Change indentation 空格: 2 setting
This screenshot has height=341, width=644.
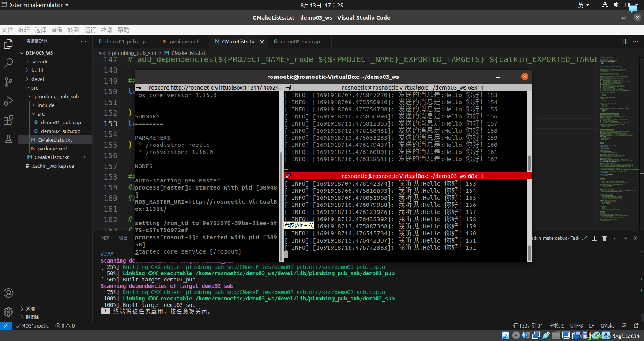(x=557, y=326)
